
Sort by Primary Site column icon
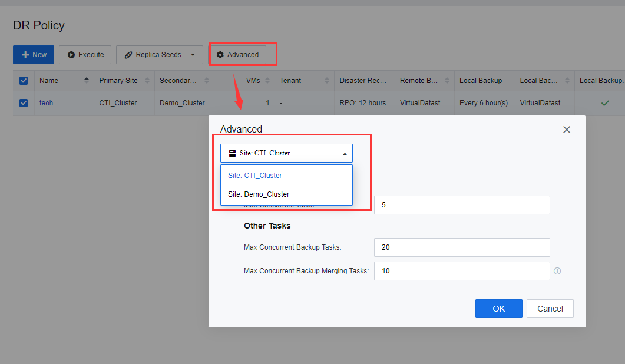point(147,81)
